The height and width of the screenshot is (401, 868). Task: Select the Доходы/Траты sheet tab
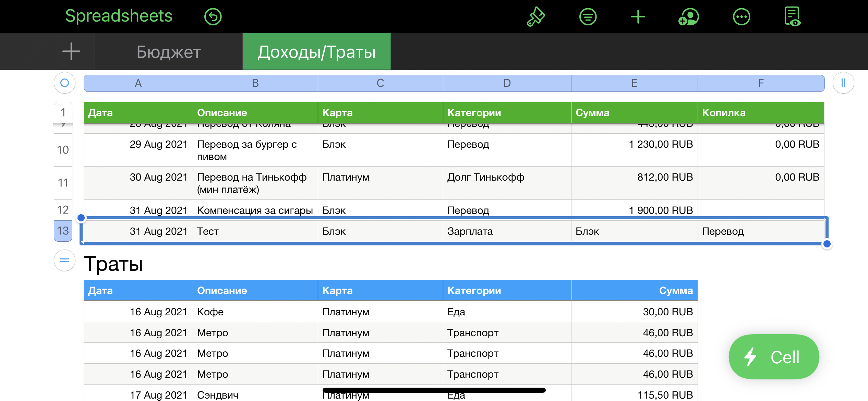(316, 52)
